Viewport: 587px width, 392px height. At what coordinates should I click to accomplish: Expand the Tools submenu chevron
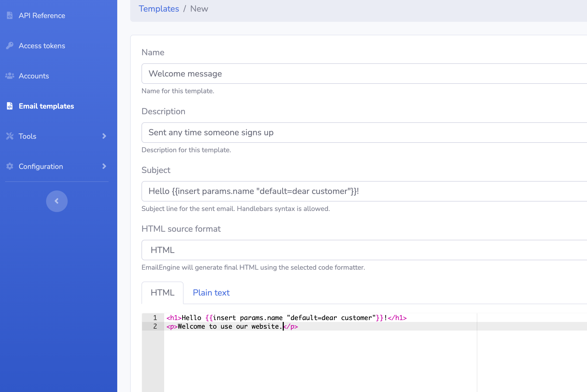(x=104, y=136)
